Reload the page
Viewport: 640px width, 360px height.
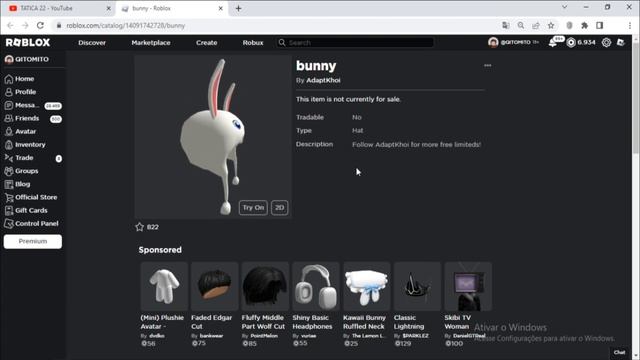pos(40,25)
